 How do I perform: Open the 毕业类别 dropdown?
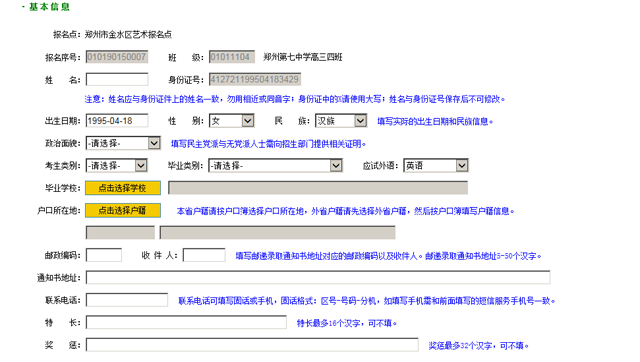pos(275,166)
